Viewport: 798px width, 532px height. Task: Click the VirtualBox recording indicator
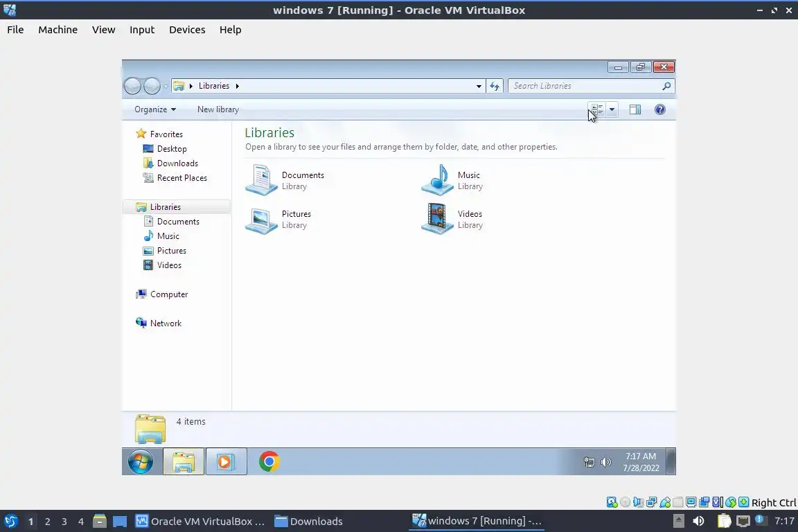click(x=704, y=502)
